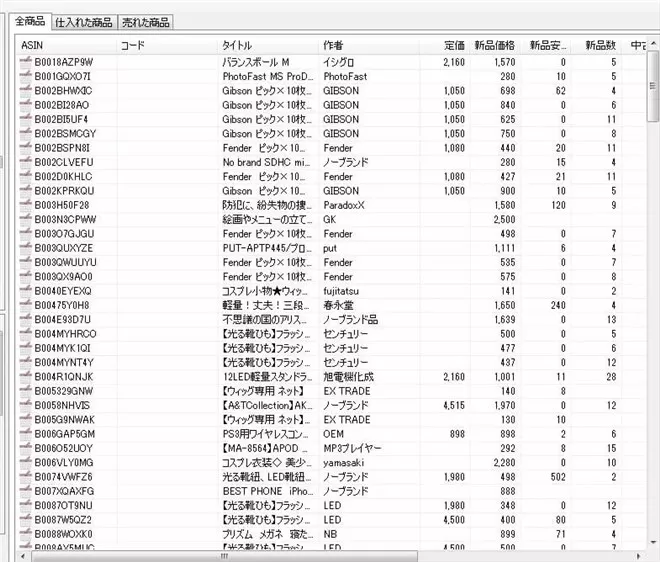Image resolution: width=660 pixels, height=562 pixels.
Task: Click the 新品価格 column header
Action: coord(494,46)
